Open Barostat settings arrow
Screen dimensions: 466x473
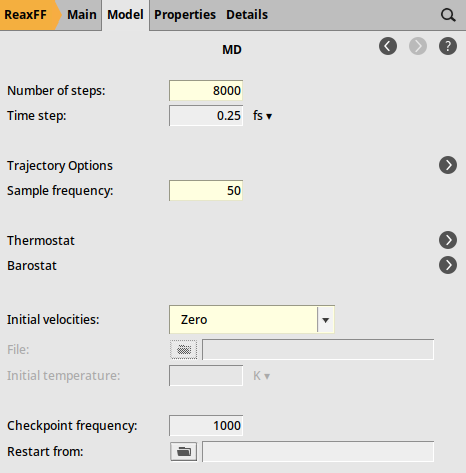tap(448, 265)
